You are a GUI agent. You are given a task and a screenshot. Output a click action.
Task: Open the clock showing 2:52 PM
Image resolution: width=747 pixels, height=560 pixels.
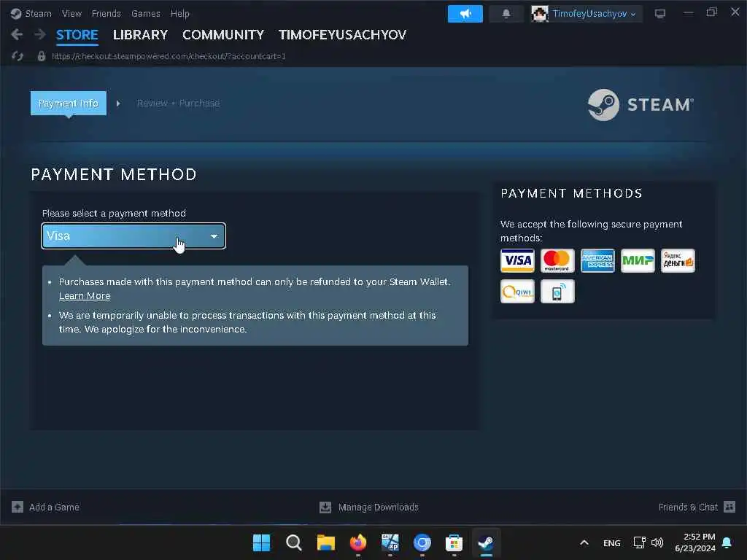click(694, 542)
